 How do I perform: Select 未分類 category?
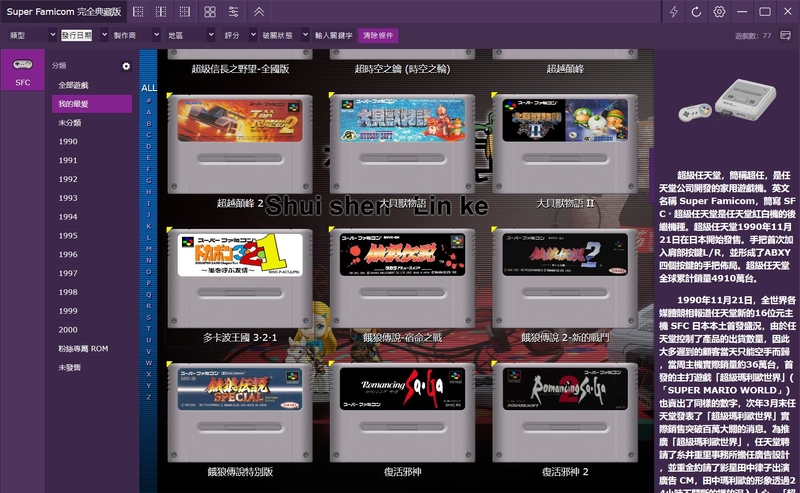[92, 123]
